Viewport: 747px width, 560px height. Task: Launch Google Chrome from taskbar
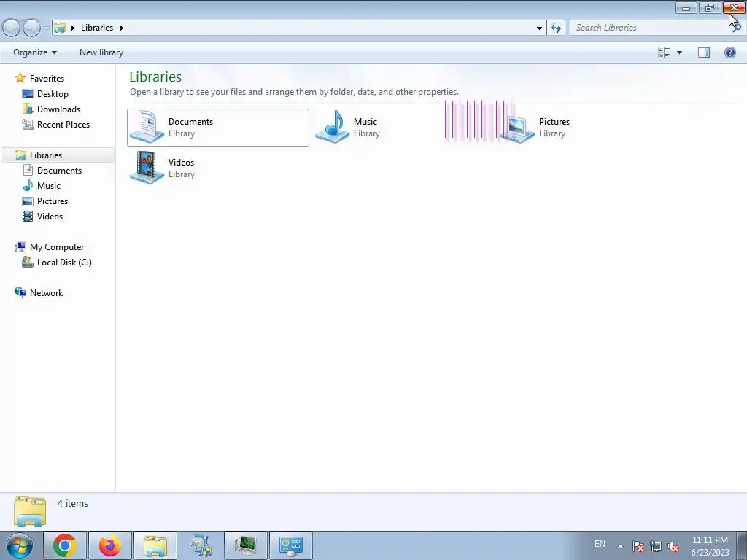pyautogui.click(x=65, y=545)
